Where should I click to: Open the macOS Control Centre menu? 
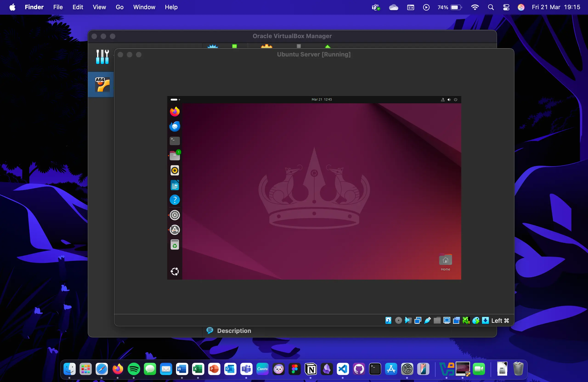[x=506, y=7]
